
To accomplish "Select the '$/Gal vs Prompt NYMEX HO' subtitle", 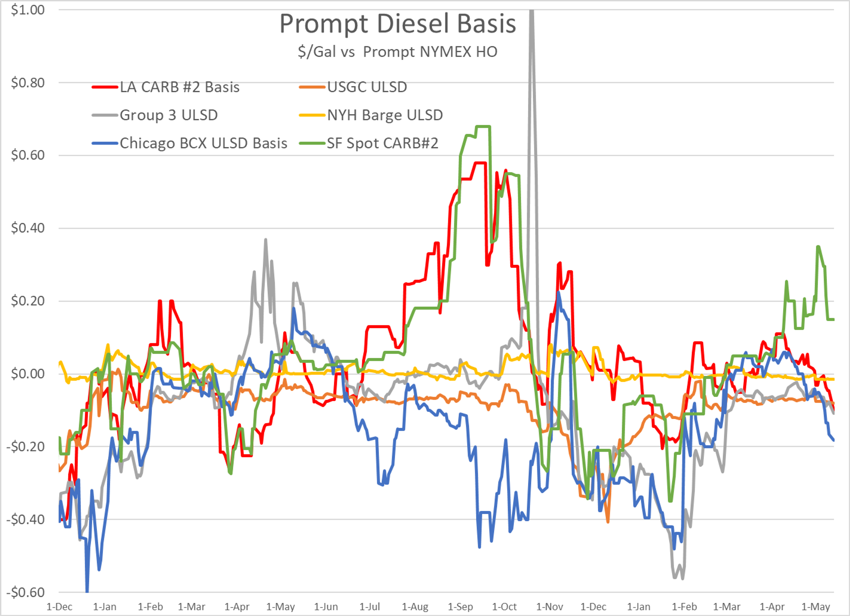I will point(398,52).
